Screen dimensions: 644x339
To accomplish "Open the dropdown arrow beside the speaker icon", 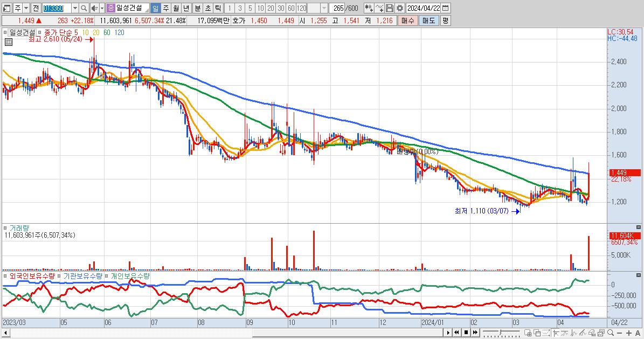I will tap(102, 8).
